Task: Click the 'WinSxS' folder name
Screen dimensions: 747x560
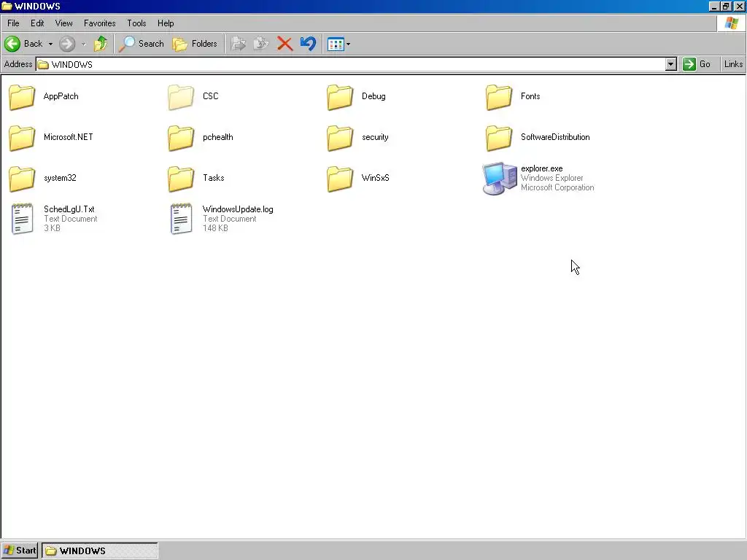Action: coord(376,178)
